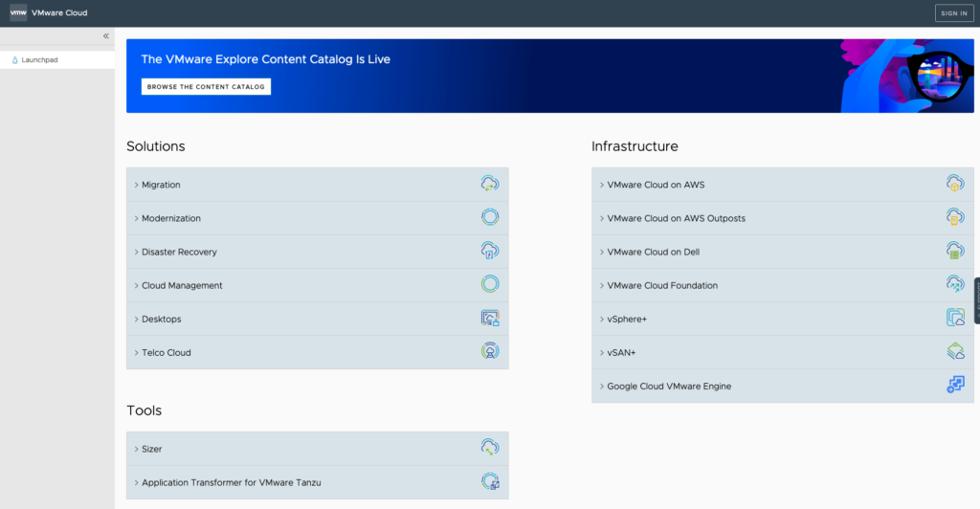This screenshot has width=980, height=509.
Task: Click the VMware Cloud header title
Action: (x=59, y=12)
